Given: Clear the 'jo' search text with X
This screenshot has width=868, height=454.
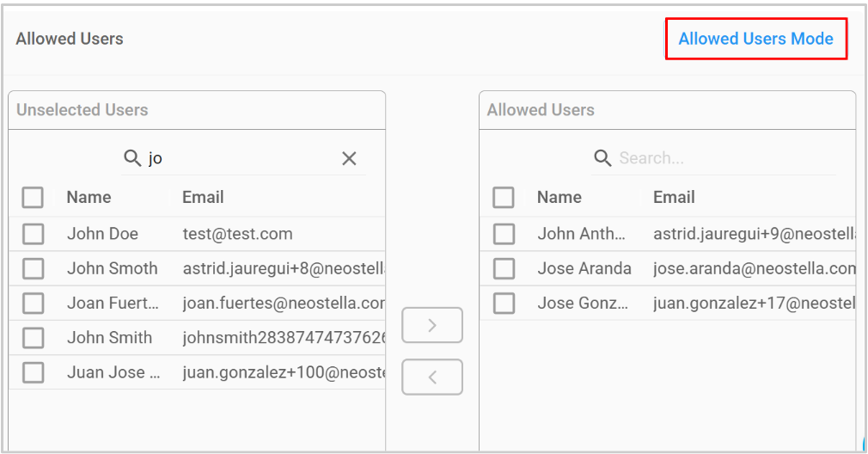Looking at the screenshot, I should (349, 158).
